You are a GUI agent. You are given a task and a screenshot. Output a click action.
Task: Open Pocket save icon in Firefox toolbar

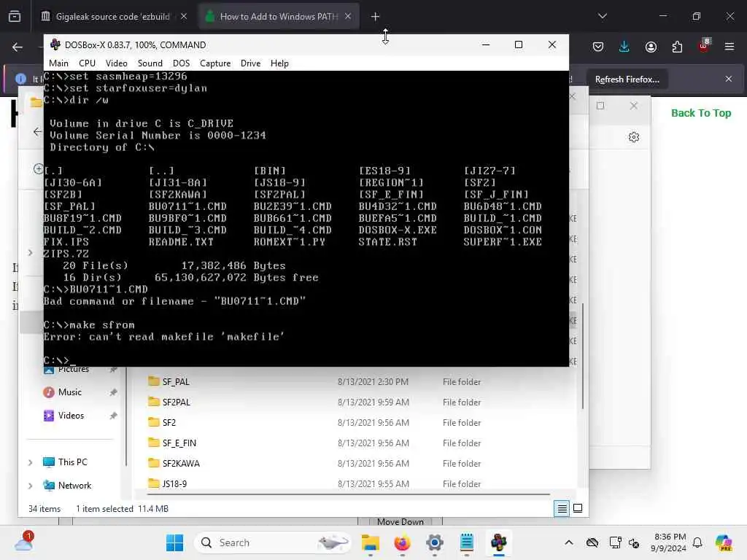pos(598,47)
